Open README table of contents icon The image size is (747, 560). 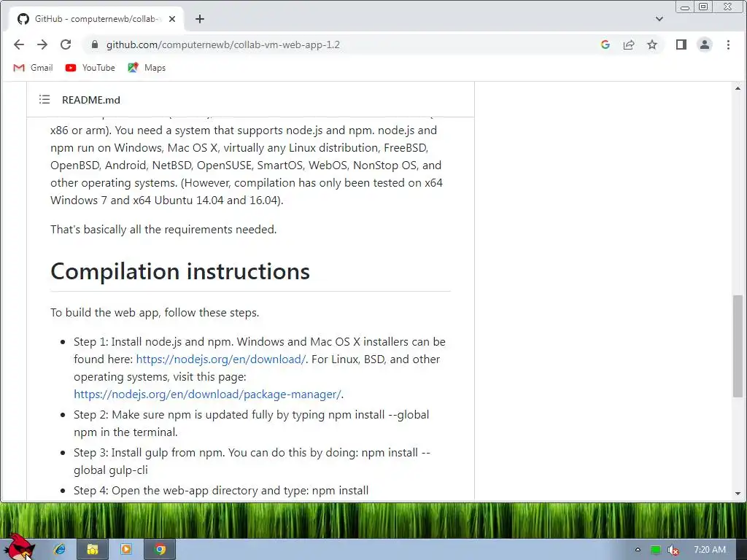point(44,99)
